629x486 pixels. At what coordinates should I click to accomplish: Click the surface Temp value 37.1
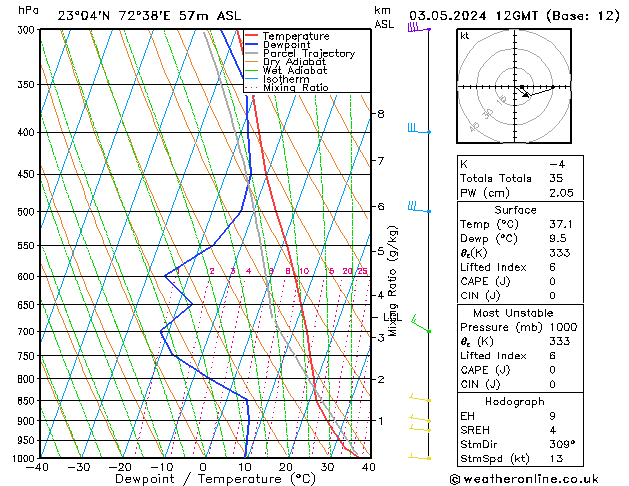[x=560, y=224]
